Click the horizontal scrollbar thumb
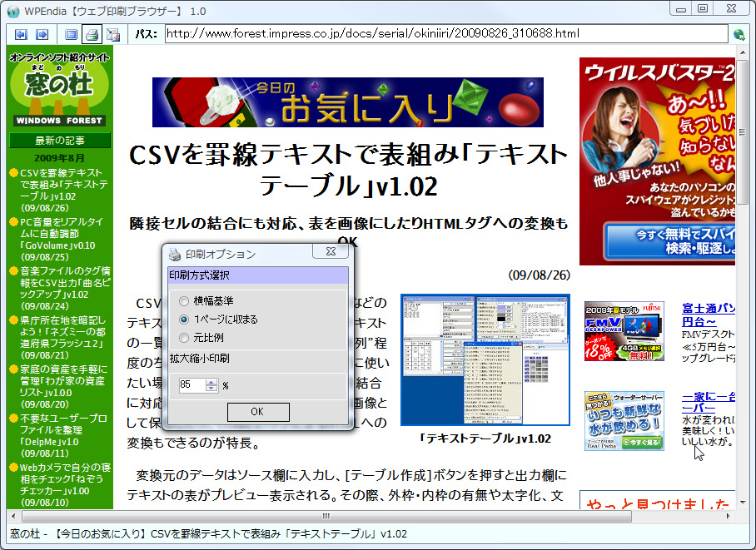 (326, 516)
